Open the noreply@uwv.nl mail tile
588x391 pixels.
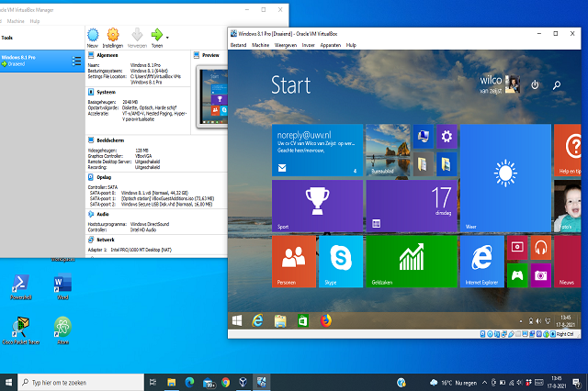click(x=317, y=151)
